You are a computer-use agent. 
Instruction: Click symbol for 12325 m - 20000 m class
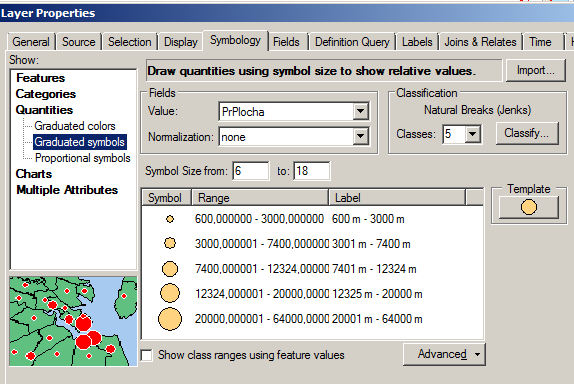tap(170, 293)
